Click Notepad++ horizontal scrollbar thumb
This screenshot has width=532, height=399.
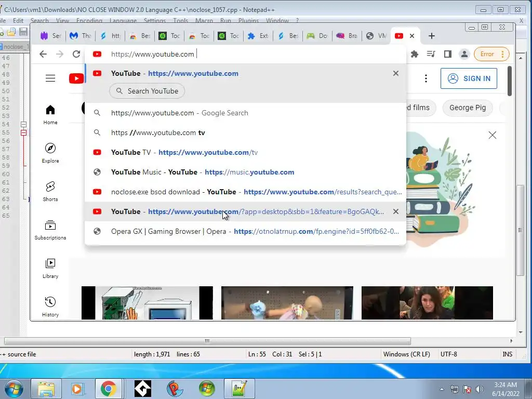pos(207,341)
